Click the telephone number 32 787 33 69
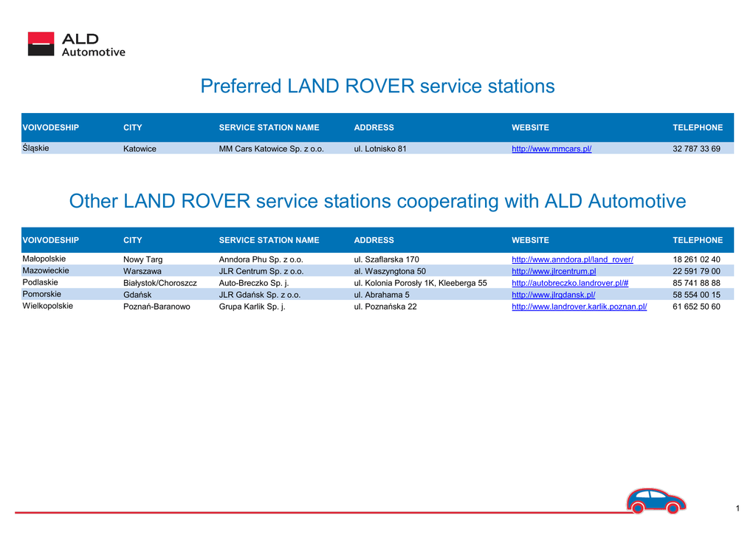 [x=696, y=149]
